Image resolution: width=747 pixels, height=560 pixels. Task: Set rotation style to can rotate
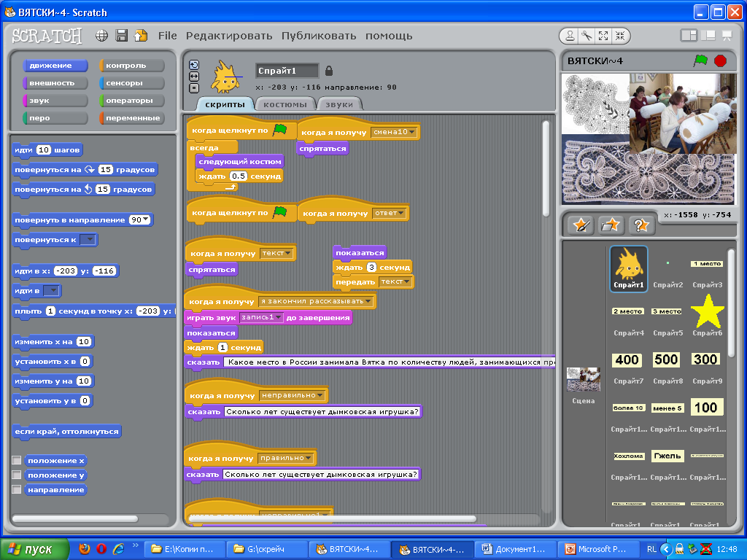(x=194, y=65)
